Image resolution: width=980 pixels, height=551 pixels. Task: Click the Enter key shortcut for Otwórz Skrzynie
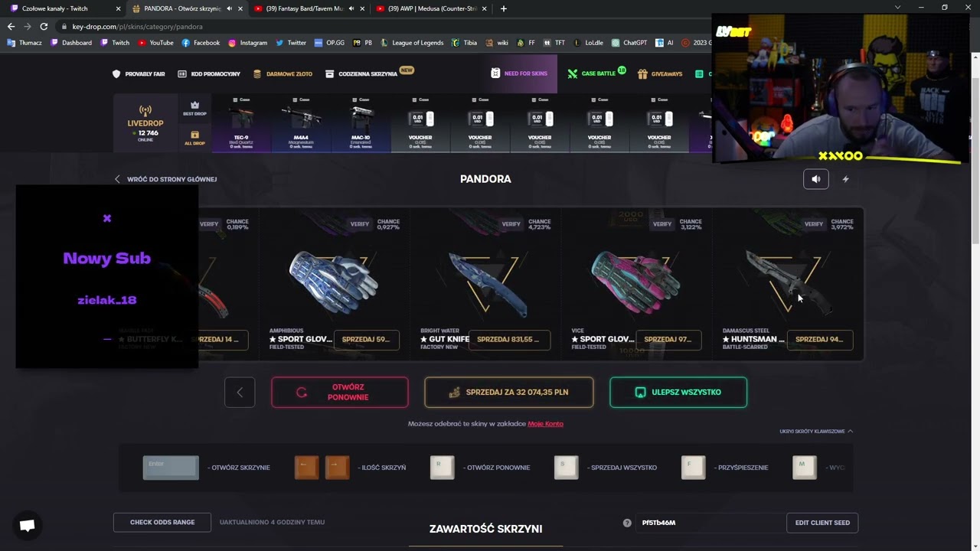[171, 468]
